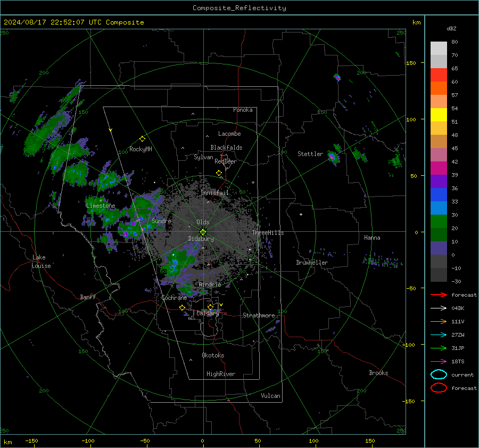Click the Composite_Reflectivity title text
The width and height of the screenshot is (479, 448).
point(239,8)
